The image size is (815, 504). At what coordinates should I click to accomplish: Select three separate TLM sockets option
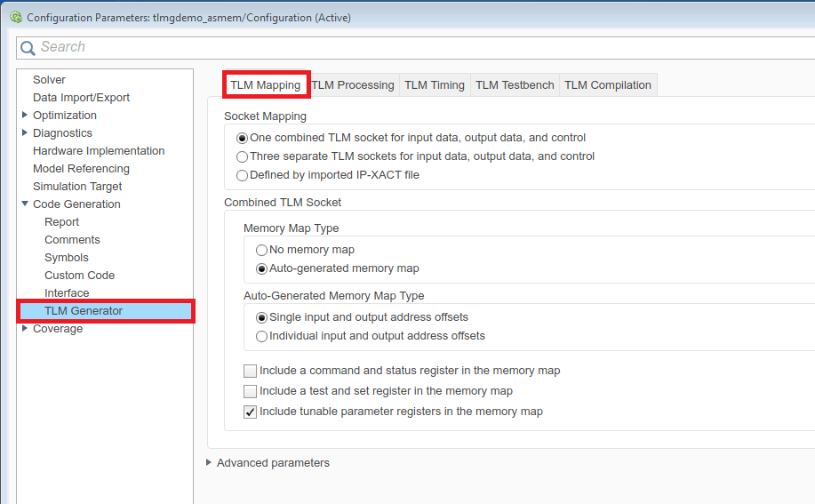coord(243,156)
